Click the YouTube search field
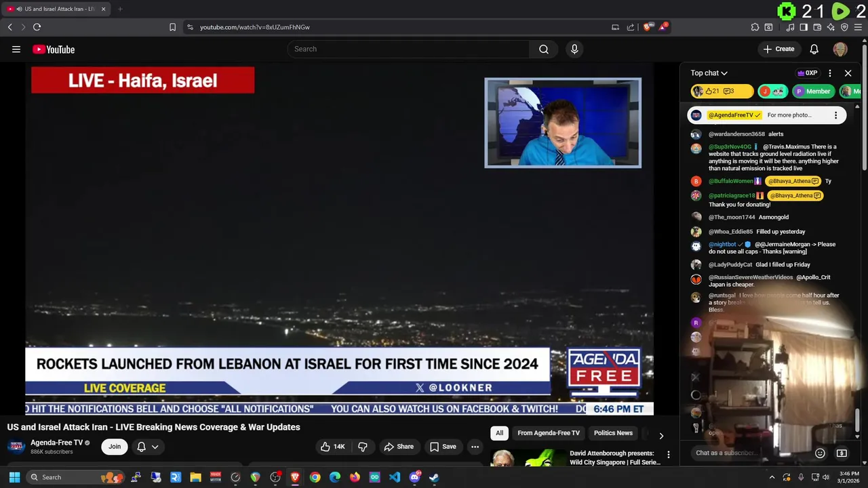 click(x=409, y=49)
